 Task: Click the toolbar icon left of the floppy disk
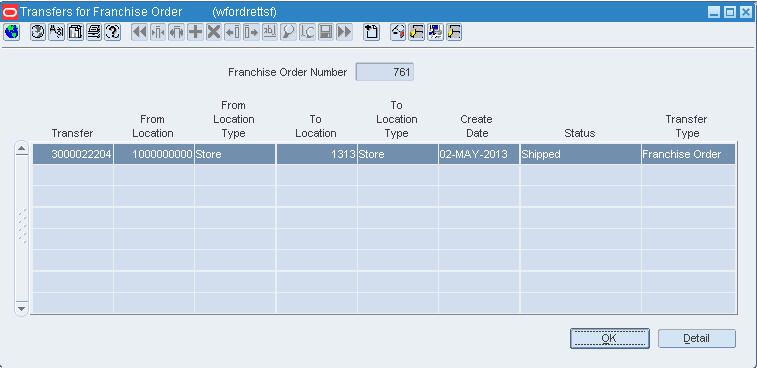[307, 32]
